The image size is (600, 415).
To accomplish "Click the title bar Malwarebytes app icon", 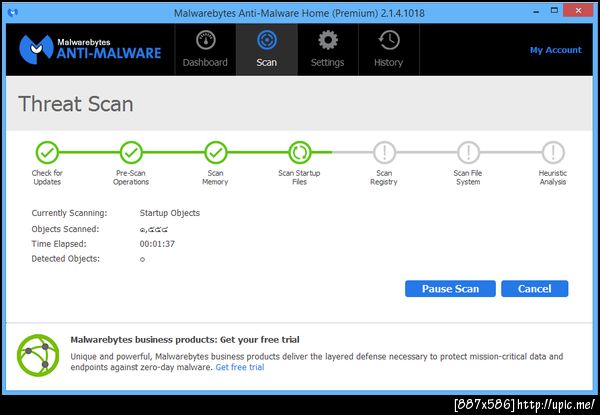I will (13, 13).
